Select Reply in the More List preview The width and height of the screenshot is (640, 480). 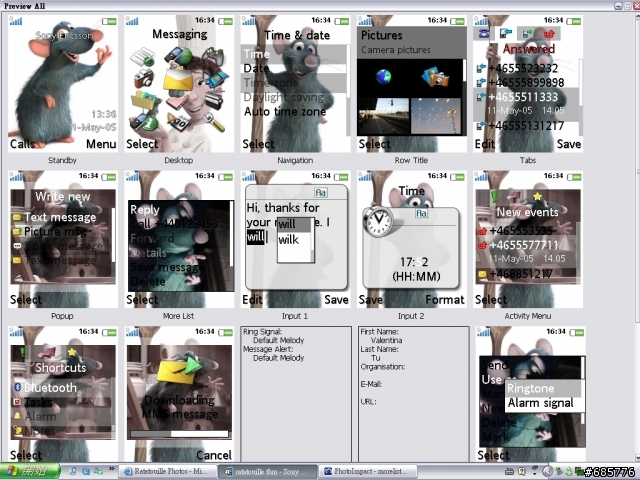pos(145,210)
